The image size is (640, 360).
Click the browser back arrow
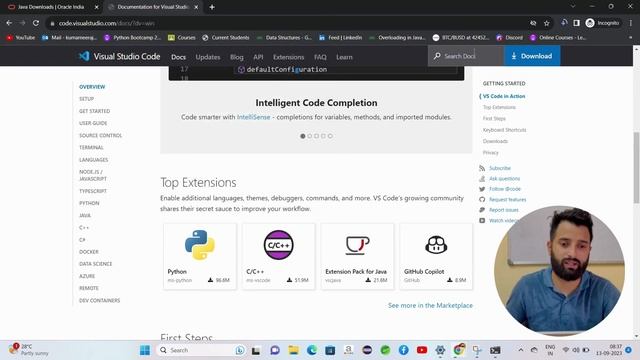[9, 23]
